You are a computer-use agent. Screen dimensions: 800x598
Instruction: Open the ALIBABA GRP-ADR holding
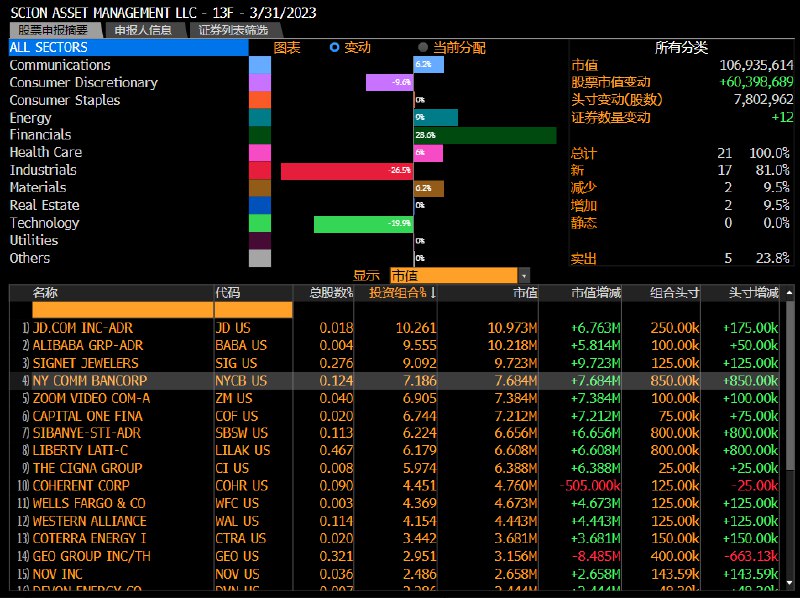88,345
